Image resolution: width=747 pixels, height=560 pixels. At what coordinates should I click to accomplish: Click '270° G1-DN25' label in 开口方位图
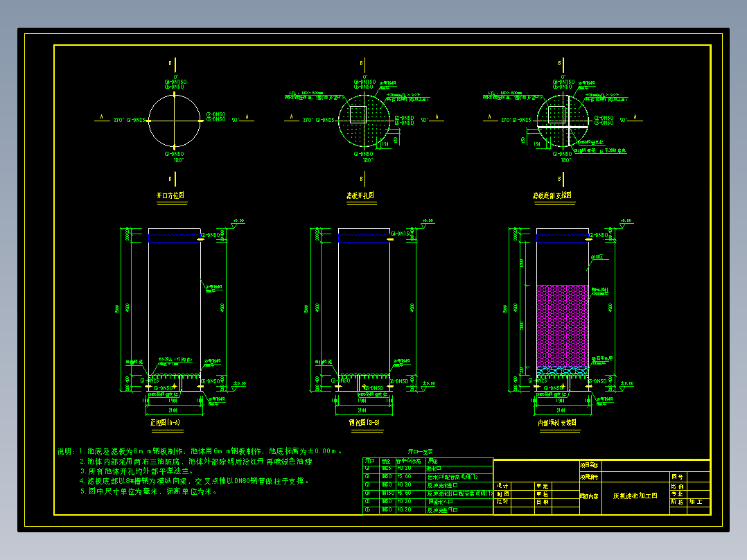(129, 120)
